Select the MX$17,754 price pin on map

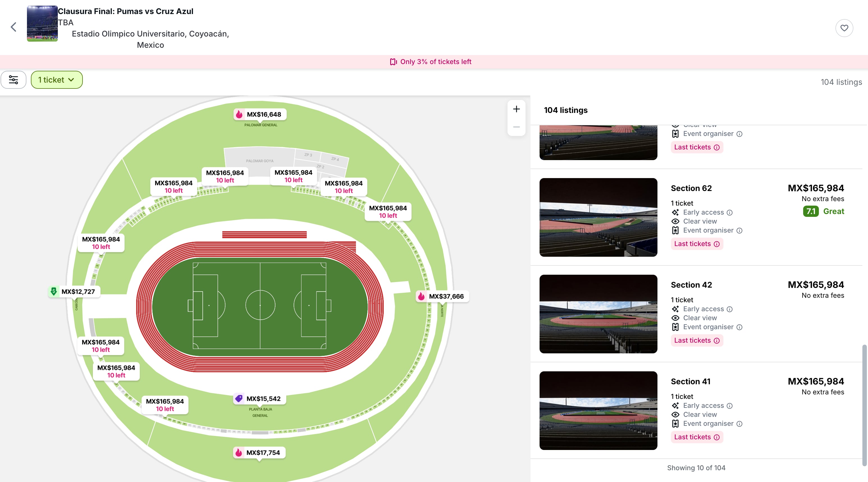click(x=259, y=453)
